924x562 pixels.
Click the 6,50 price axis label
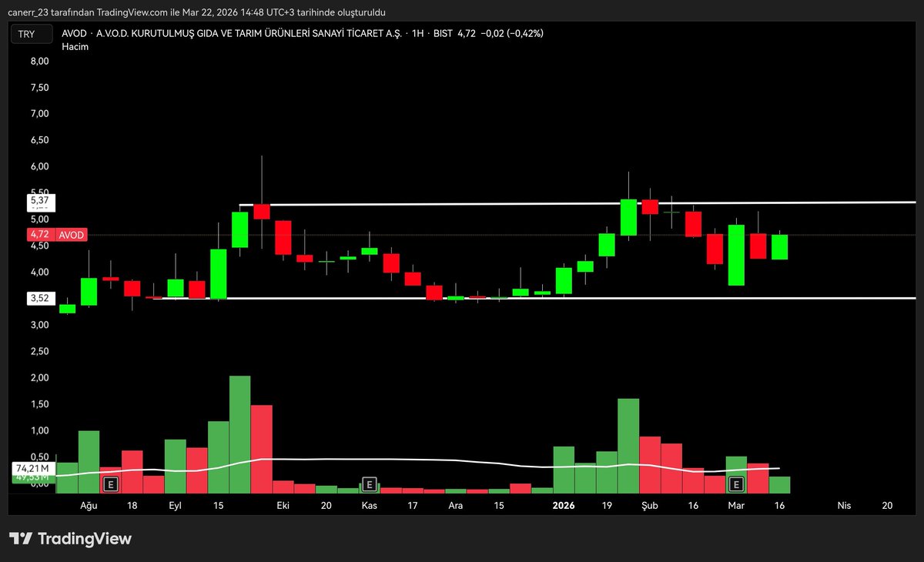(x=38, y=140)
